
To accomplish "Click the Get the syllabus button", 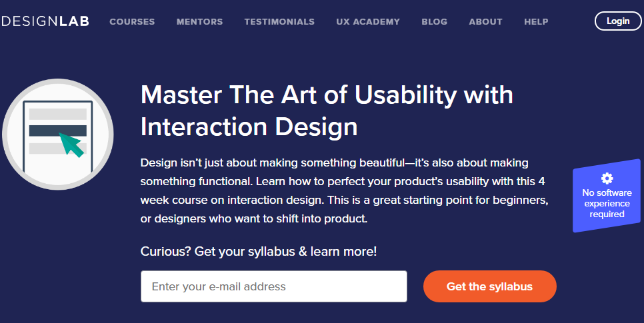I will 489,286.
